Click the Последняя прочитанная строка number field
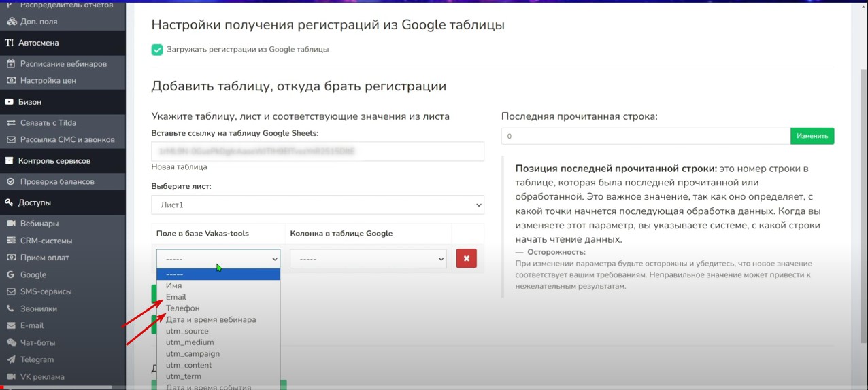 646,136
